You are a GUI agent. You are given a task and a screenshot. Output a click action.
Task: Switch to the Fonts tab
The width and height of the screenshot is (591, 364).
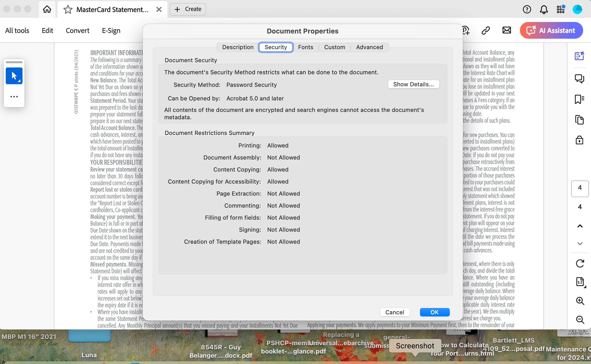305,47
